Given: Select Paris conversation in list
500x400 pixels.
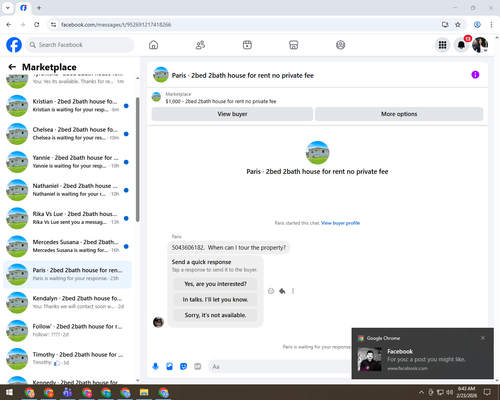Looking at the screenshot, I should [67, 274].
